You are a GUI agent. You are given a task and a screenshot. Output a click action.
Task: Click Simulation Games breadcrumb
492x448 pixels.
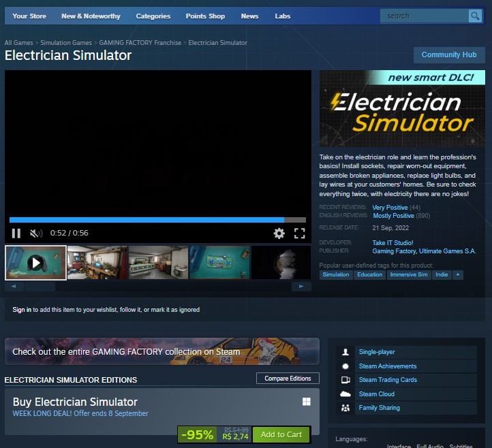[66, 43]
